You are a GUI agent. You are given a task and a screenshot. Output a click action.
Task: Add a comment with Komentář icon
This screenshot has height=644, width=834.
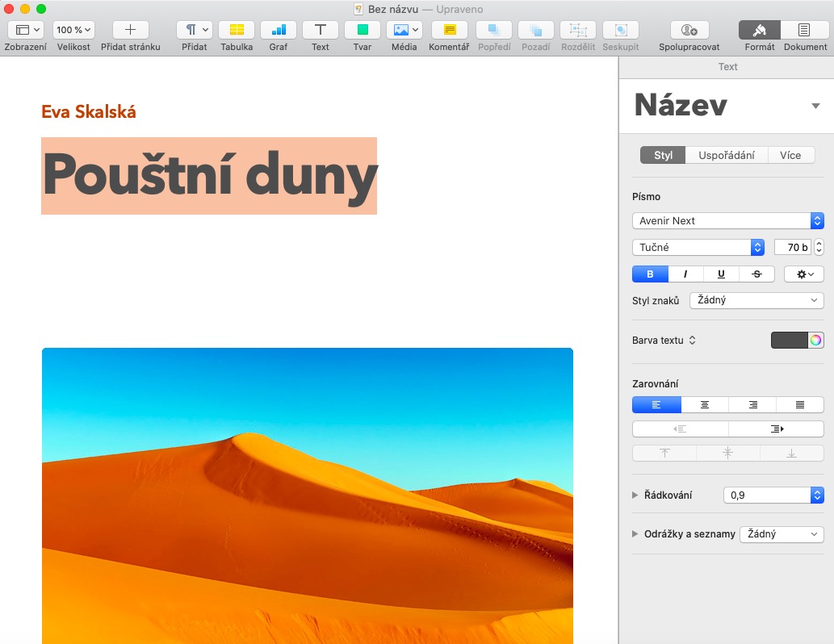click(x=449, y=30)
